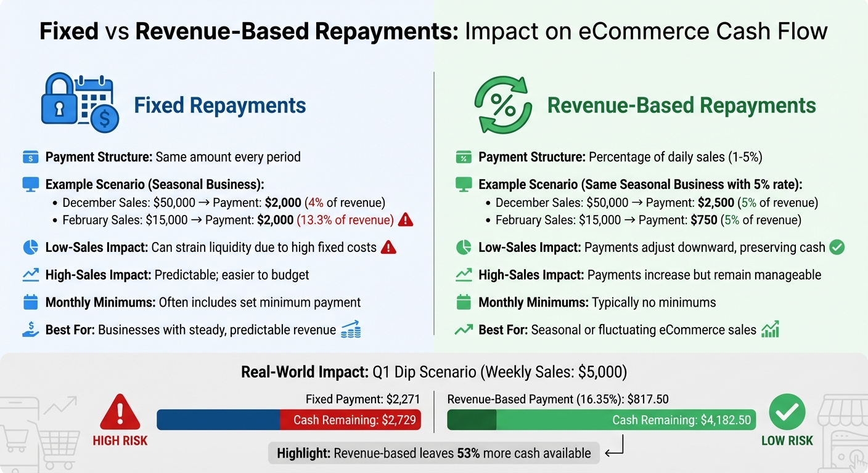Click the blue monitor icon beside Example Scenario (Seasonal Business)
This screenshot has width=868, height=473.
[x=30, y=184]
